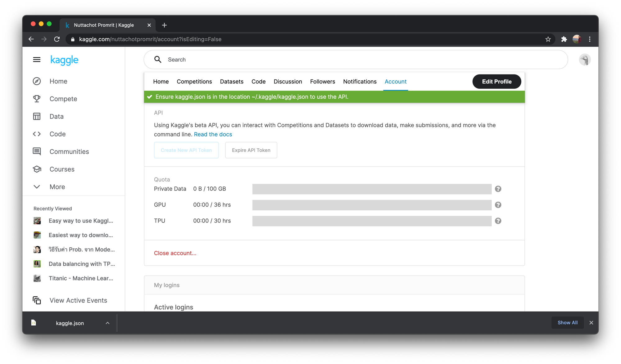Click the Chrome profile avatar in toolbar
The image size is (621, 364).
click(x=577, y=39)
